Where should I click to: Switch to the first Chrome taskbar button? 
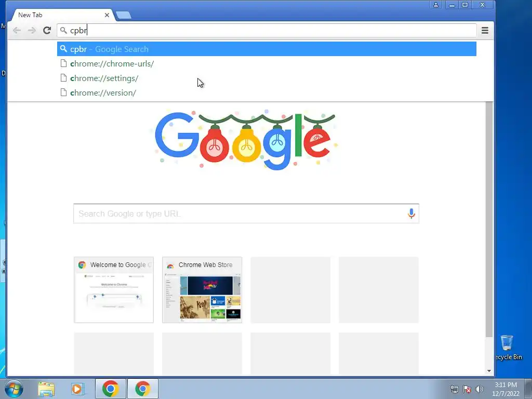click(x=111, y=389)
